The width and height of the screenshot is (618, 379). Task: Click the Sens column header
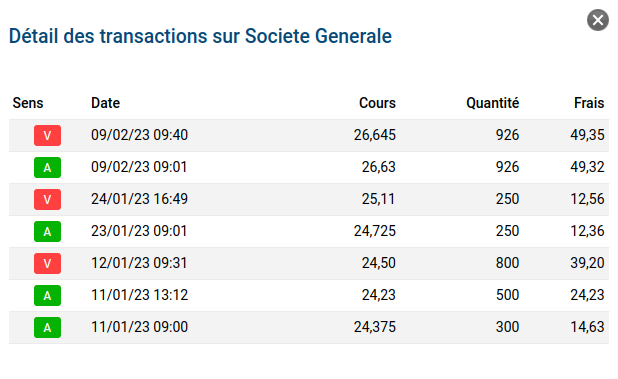tap(28, 103)
